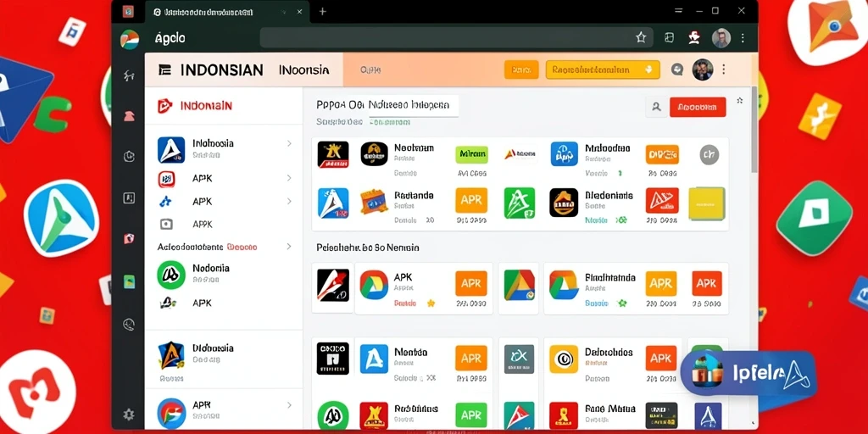Click the black house icon beside Dledeniais

564,203
